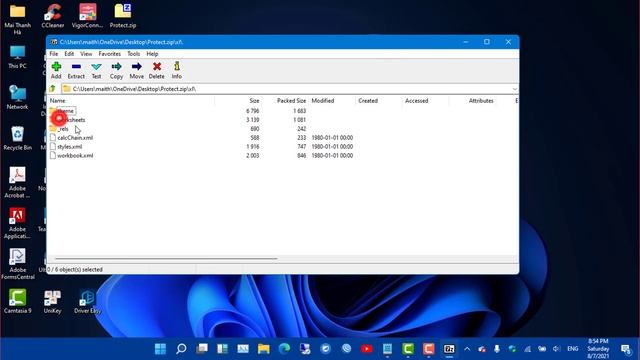Click the Add toolbar icon

(x=56, y=70)
